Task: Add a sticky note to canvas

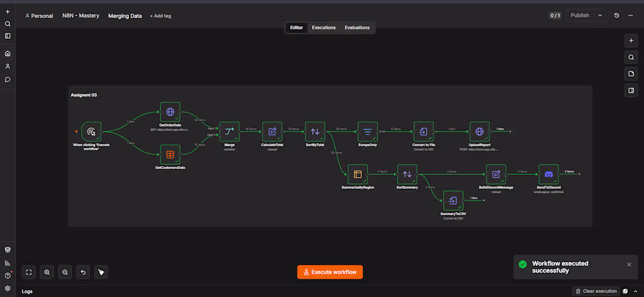Action: [x=631, y=74]
